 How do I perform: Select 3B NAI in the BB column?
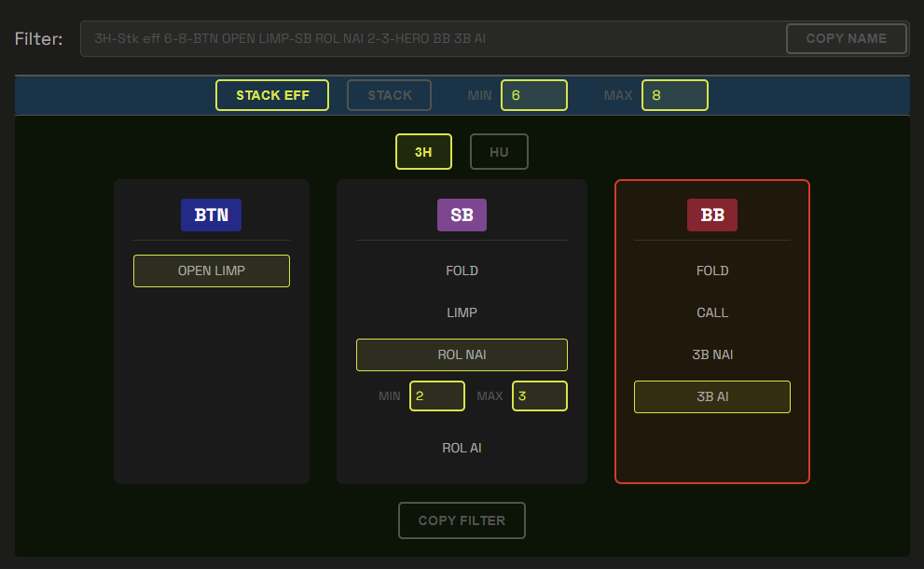pyautogui.click(x=711, y=354)
